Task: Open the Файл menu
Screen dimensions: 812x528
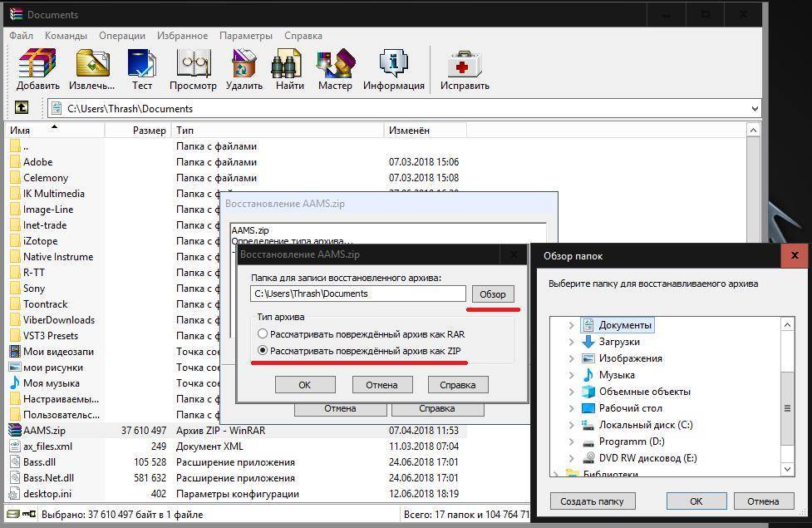Action: point(22,36)
